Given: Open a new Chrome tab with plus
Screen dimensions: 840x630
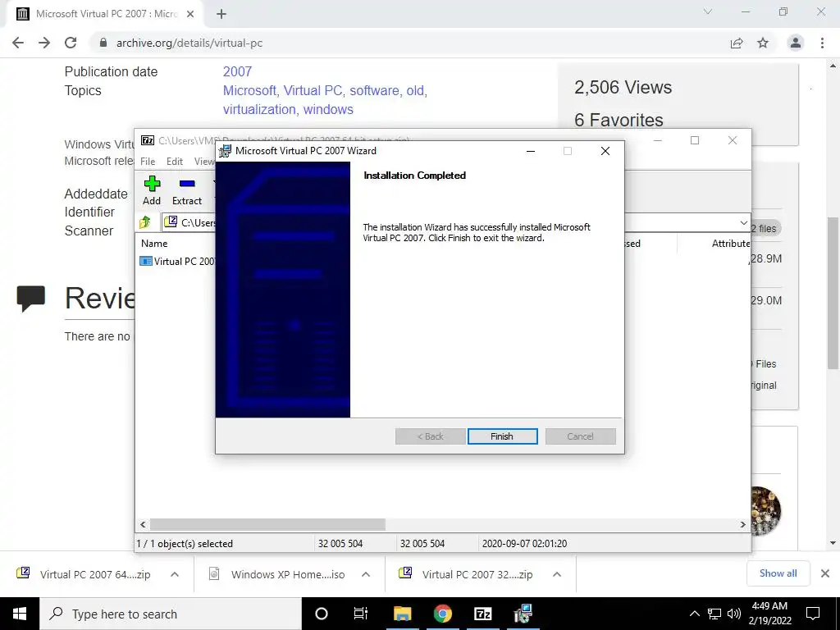Looking at the screenshot, I should (221, 14).
